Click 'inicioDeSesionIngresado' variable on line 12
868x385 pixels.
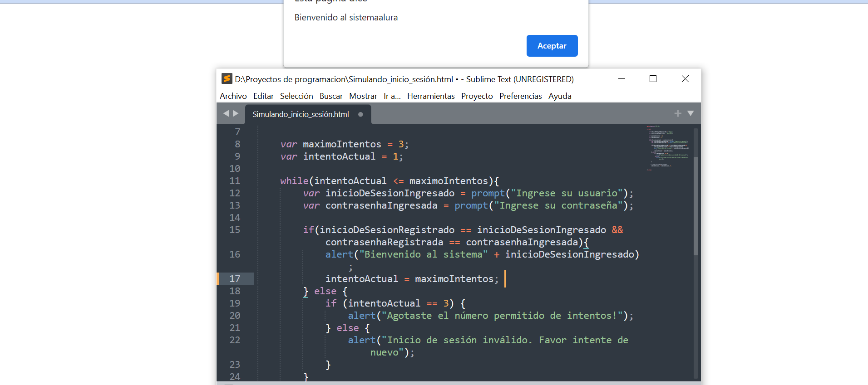390,193
